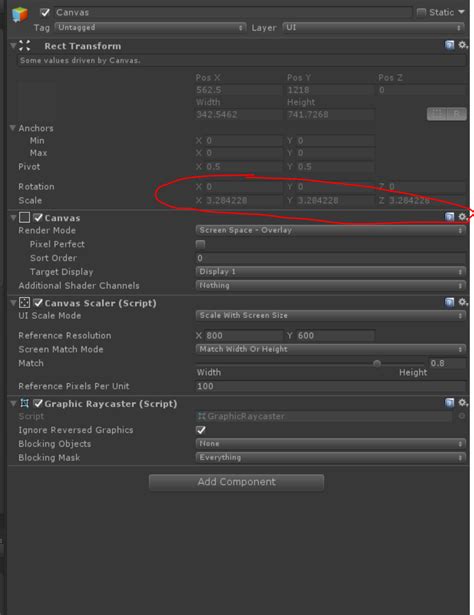Open the Tag dropdown showing Untagged
This screenshot has height=615, width=474.
tap(150, 27)
